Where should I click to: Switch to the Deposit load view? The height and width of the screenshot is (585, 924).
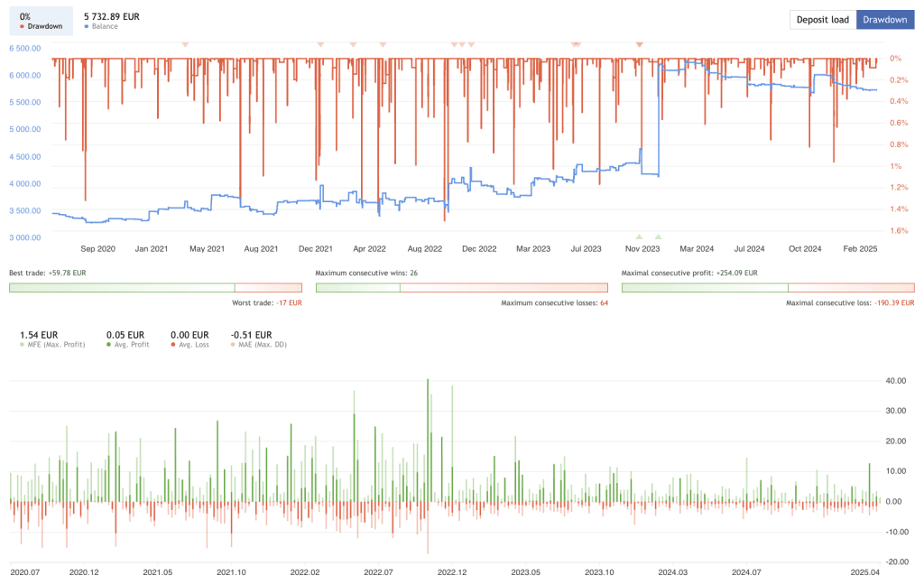click(821, 19)
